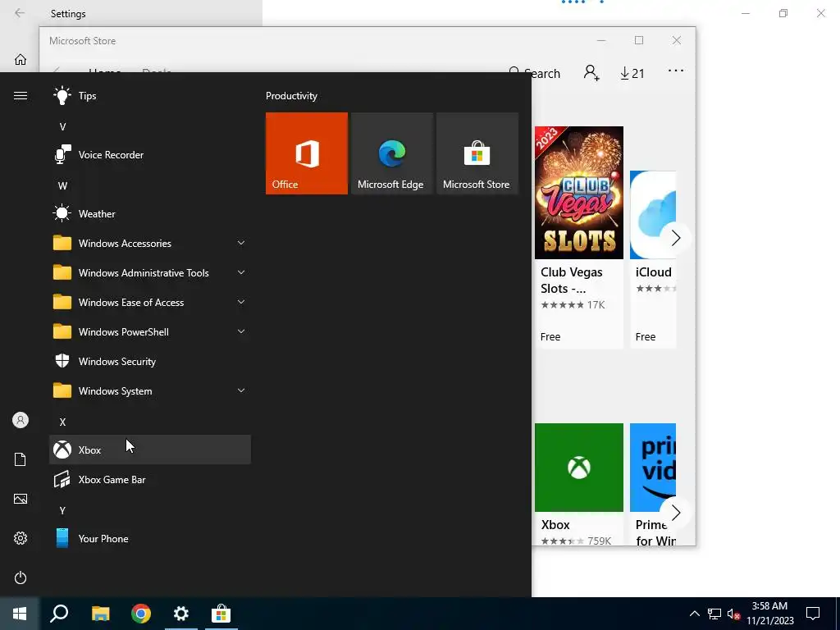Click the taskbar clock and date
This screenshot has height=630, width=840.
pyautogui.click(x=769, y=614)
